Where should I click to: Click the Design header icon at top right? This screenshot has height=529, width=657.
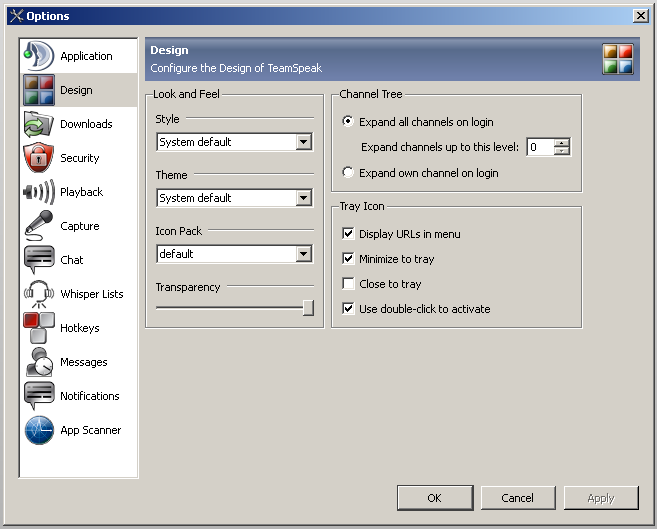point(618,59)
